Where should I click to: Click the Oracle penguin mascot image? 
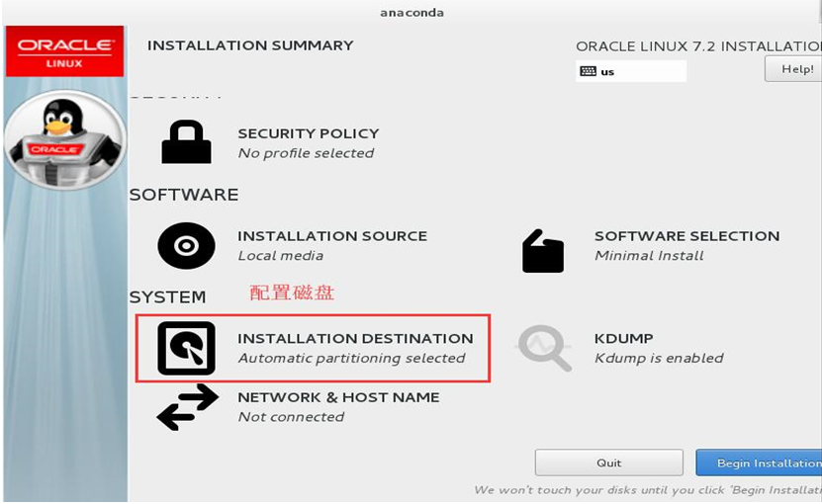(x=65, y=140)
